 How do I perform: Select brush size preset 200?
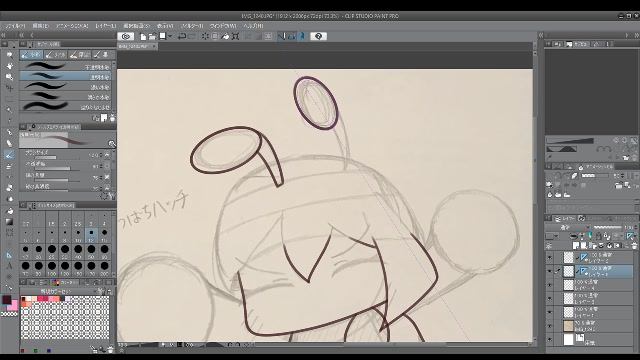point(104,268)
